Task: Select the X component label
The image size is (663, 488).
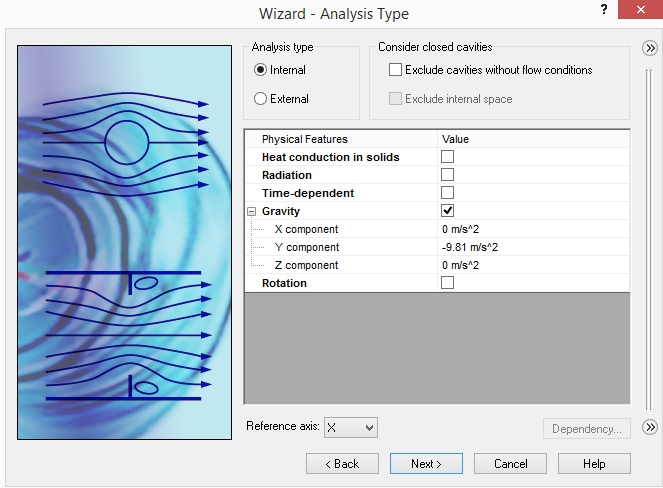Action: coord(306,229)
